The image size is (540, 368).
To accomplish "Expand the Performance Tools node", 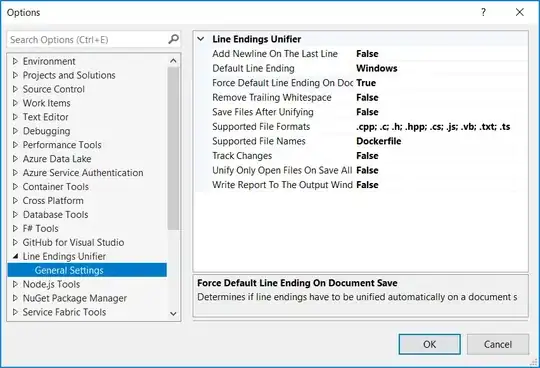I will click(x=15, y=145).
